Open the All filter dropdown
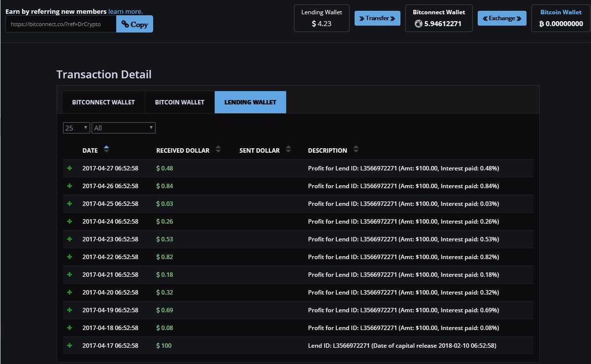The height and width of the screenshot is (364, 591). click(124, 128)
